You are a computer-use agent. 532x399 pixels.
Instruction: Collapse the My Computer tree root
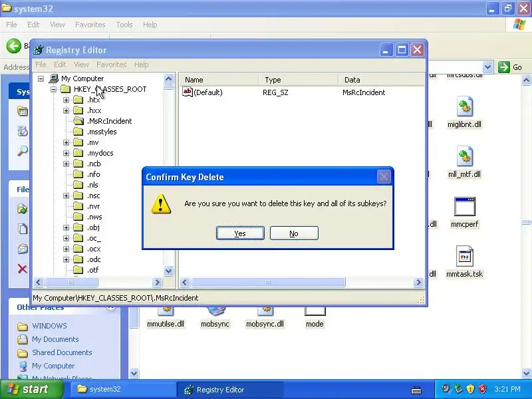pos(41,78)
